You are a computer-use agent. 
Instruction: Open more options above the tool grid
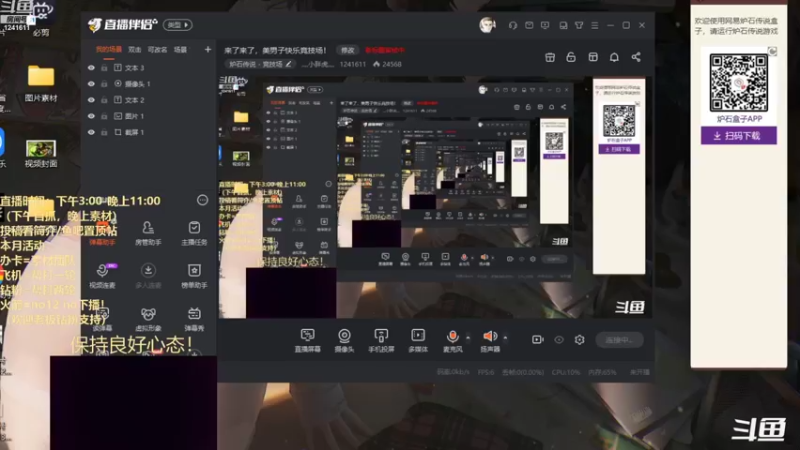pyautogui.click(x=203, y=200)
